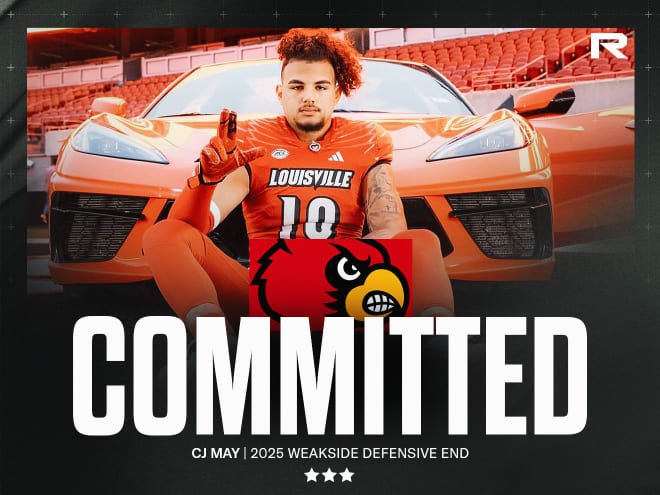Select the first rating star
Image resolution: width=660 pixels, height=495 pixels.
point(311,475)
